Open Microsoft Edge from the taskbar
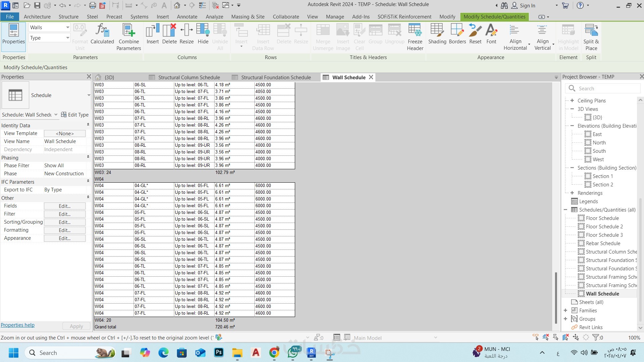Image resolution: width=644 pixels, height=362 pixels. (164, 353)
